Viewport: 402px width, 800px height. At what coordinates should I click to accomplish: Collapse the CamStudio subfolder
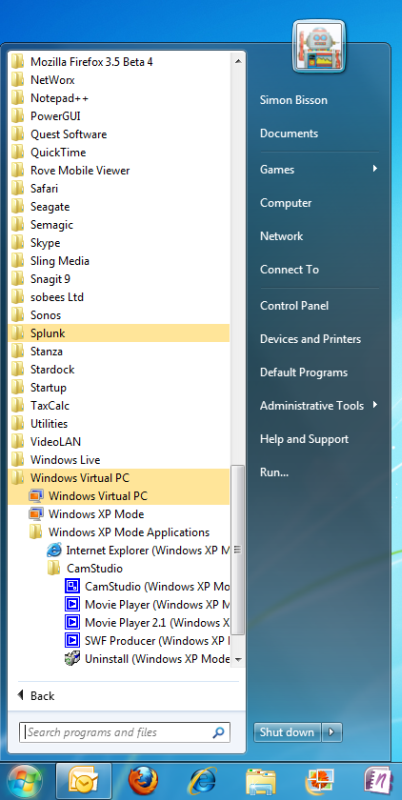[x=119, y=568]
